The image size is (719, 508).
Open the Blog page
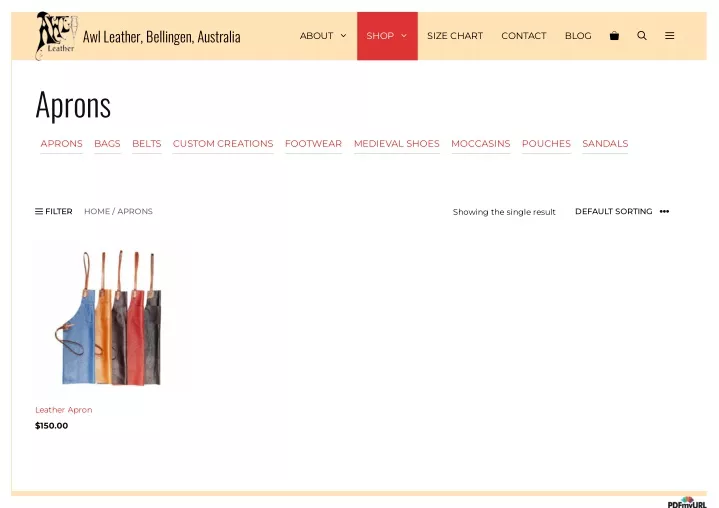tap(578, 36)
